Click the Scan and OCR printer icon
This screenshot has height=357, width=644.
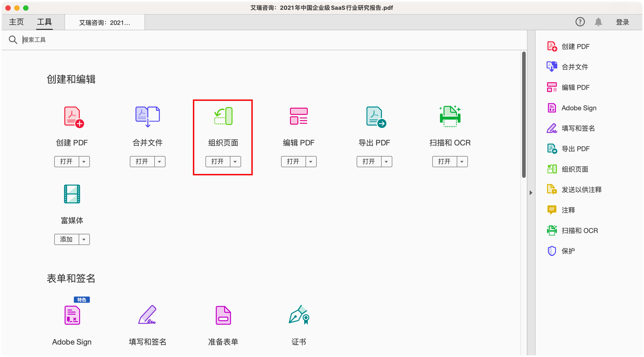pyautogui.click(x=450, y=116)
